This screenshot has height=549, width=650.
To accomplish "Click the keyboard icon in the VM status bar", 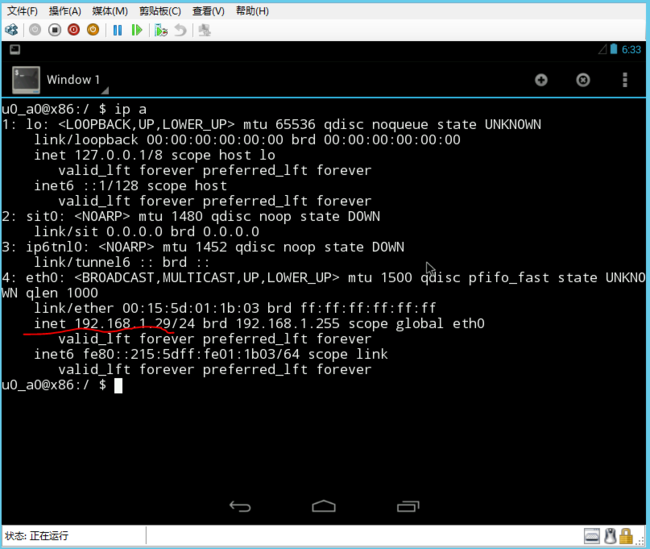I will (x=592, y=536).
